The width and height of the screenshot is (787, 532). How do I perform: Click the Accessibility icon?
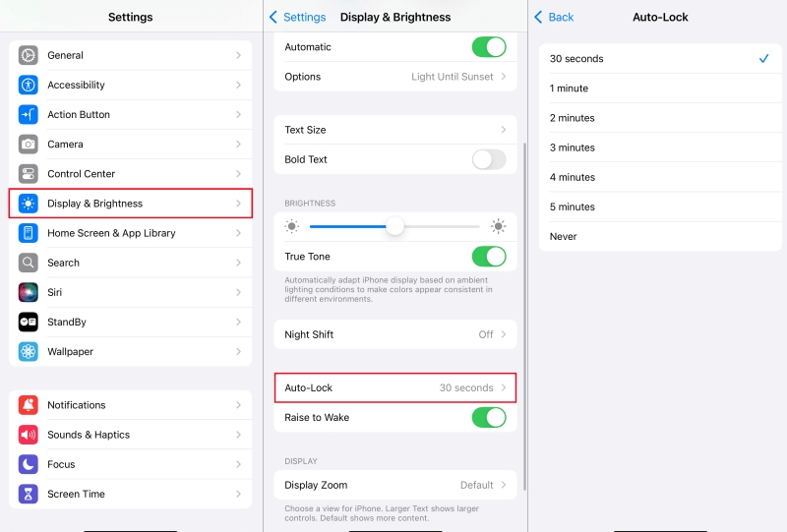29,86
